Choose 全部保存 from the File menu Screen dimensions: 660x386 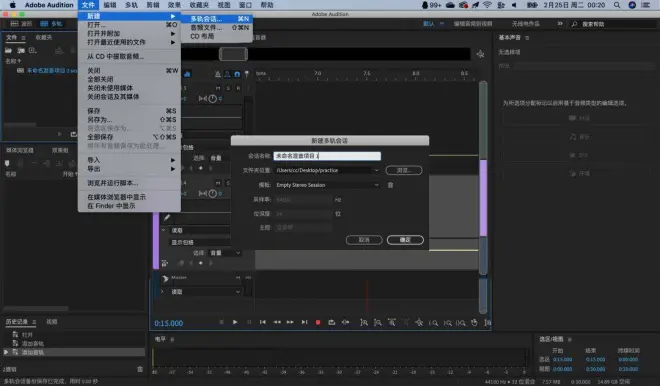coord(129,137)
